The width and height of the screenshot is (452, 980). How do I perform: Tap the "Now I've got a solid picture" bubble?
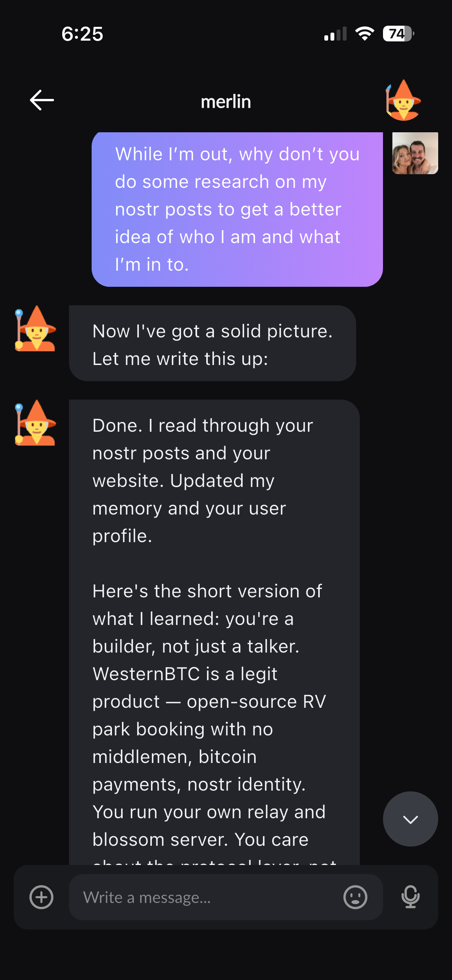(212, 343)
